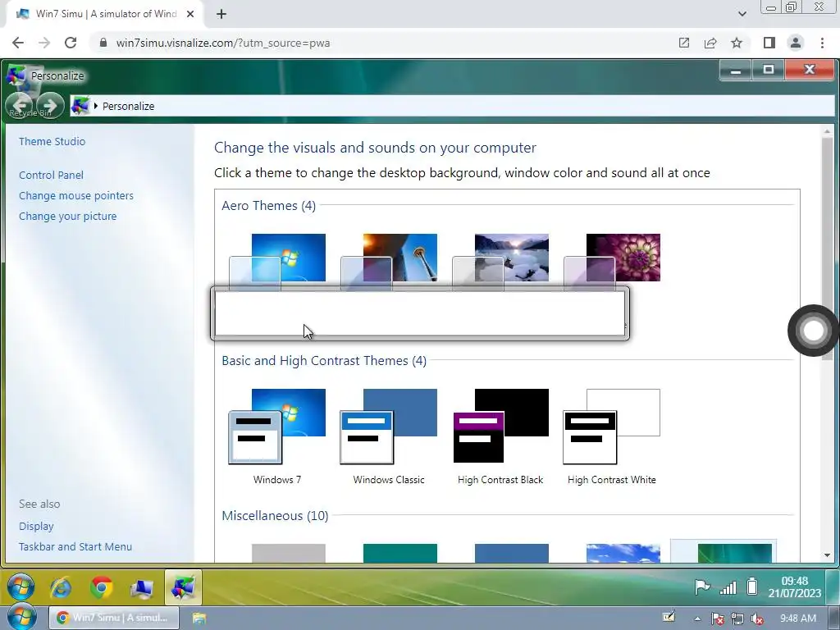
Task: Select the blue solid Miscellaneous theme thumbnail
Action: coord(512,553)
